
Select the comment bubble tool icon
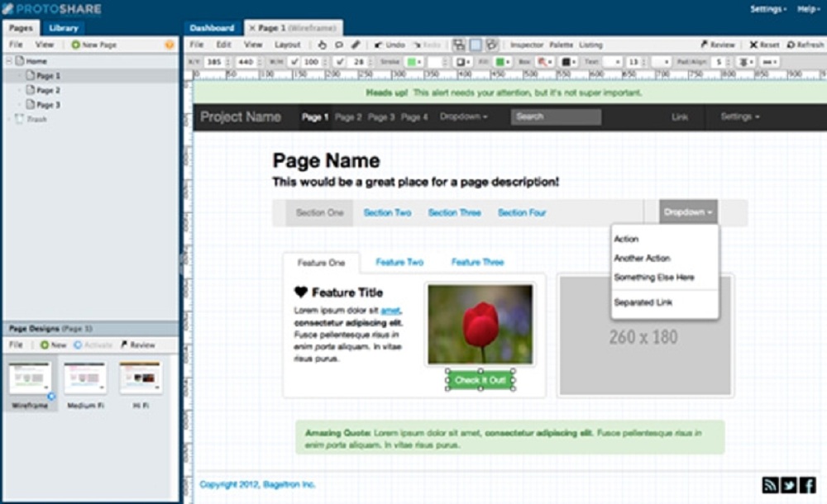pyautogui.click(x=339, y=45)
